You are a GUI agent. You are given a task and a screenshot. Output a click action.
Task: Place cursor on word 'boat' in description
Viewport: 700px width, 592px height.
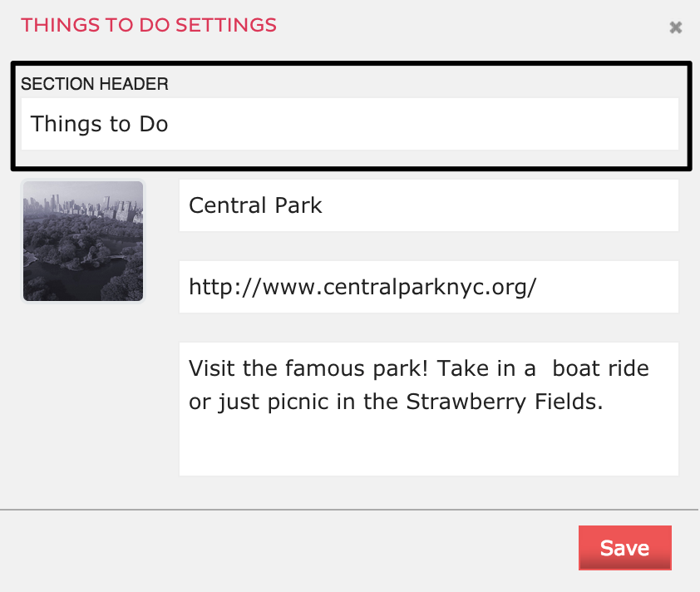tap(577, 368)
